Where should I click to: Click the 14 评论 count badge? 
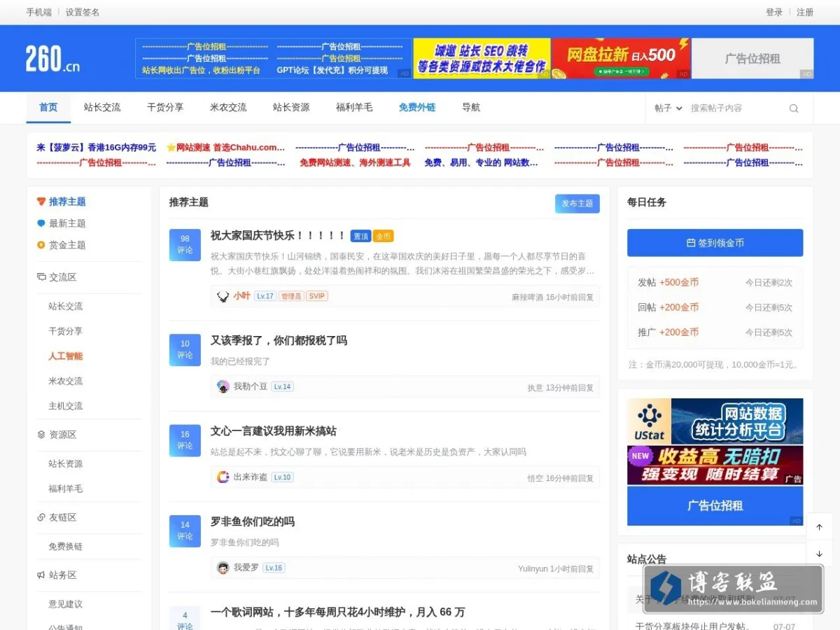[x=185, y=531]
